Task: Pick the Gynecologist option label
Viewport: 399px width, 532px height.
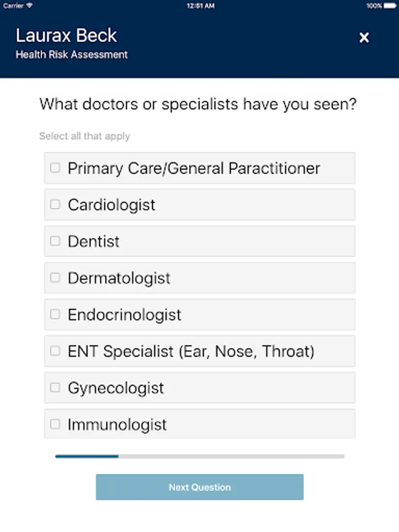Action: point(116,388)
